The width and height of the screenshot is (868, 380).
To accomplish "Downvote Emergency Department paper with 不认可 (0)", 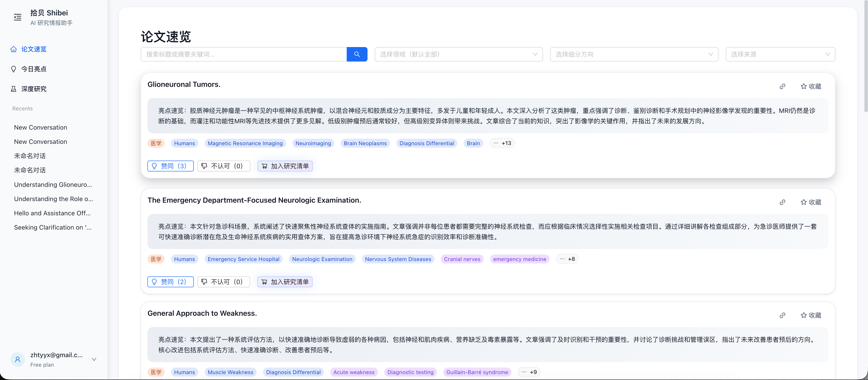I will coord(224,282).
